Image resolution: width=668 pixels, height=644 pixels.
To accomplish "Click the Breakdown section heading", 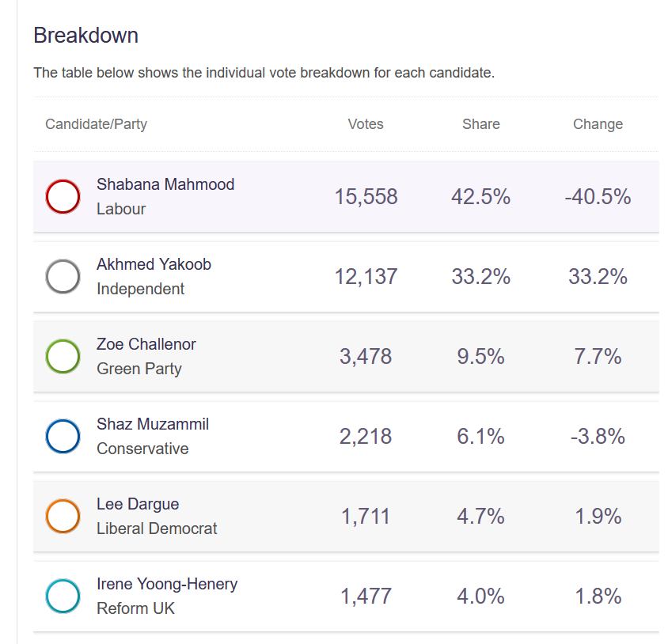I will click(x=85, y=36).
